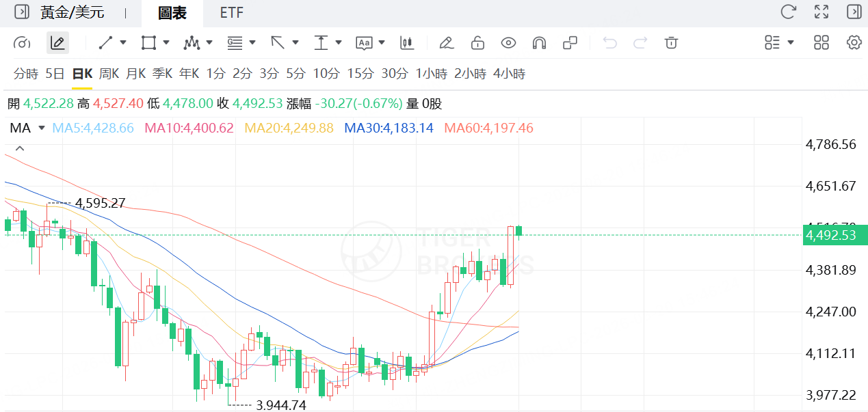Expand the text annotation dropdown
Screen dimensions: 868x412
click(x=382, y=42)
